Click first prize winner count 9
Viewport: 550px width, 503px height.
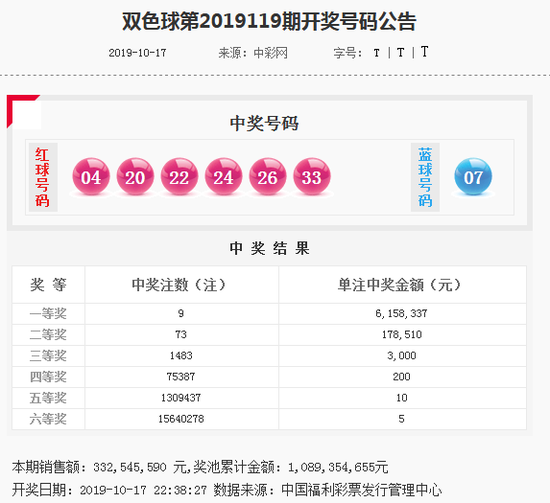(x=181, y=313)
